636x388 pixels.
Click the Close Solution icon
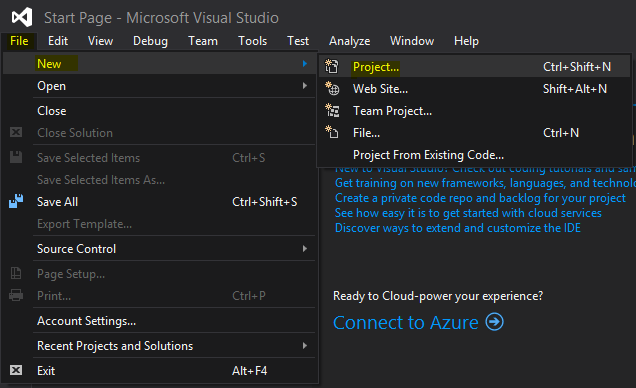click(16, 132)
